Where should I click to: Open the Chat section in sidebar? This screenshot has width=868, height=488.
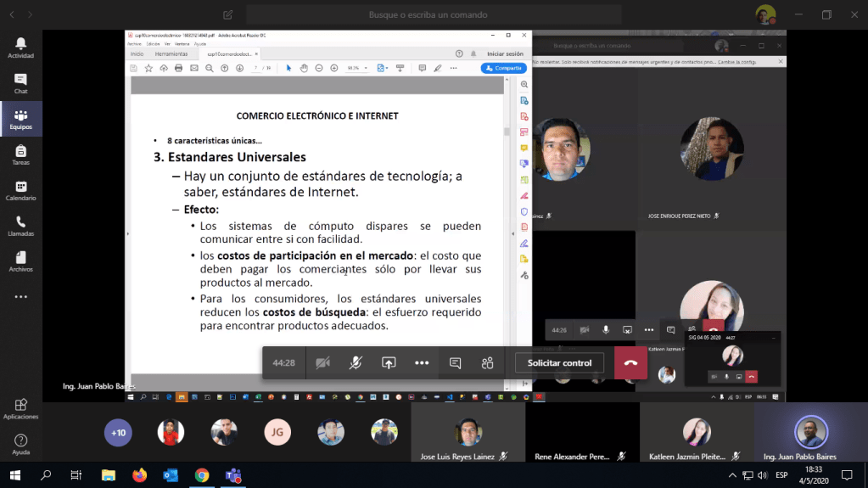(x=20, y=83)
